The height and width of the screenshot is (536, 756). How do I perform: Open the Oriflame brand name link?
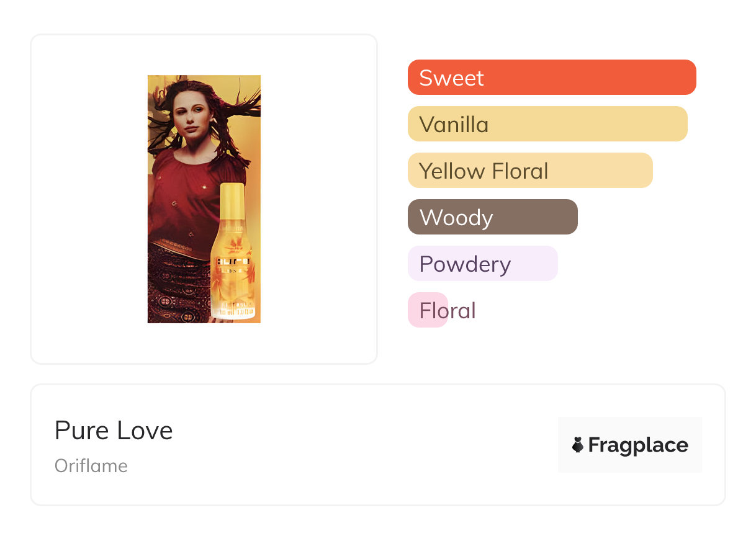(x=91, y=466)
